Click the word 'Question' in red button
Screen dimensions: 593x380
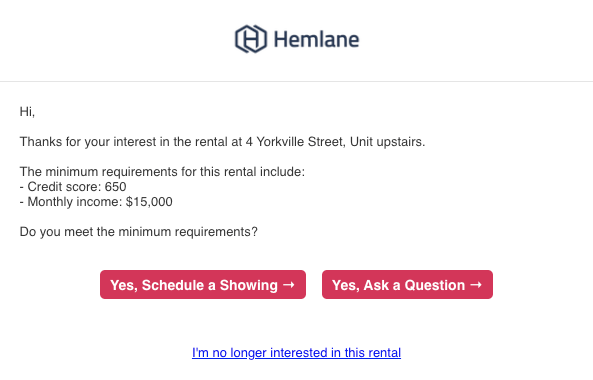tap(435, 285)
